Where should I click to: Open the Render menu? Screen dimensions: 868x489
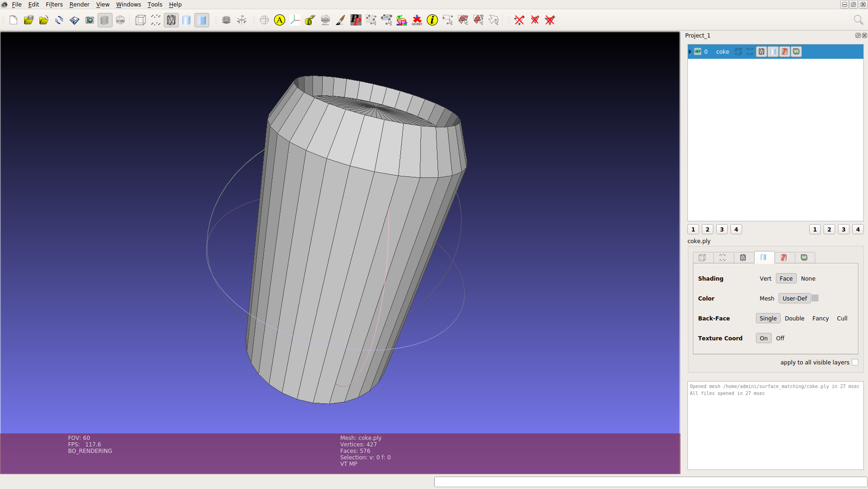[x=80, y=4]
